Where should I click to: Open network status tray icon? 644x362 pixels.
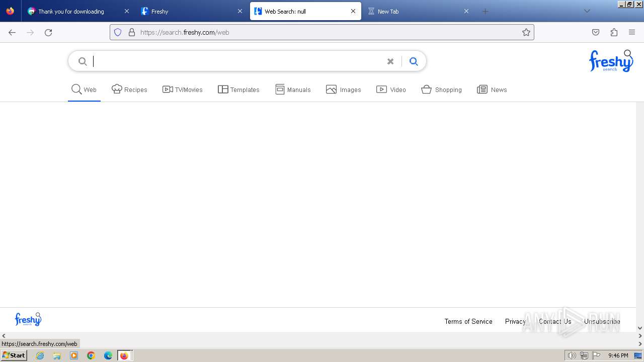[584, 355]
